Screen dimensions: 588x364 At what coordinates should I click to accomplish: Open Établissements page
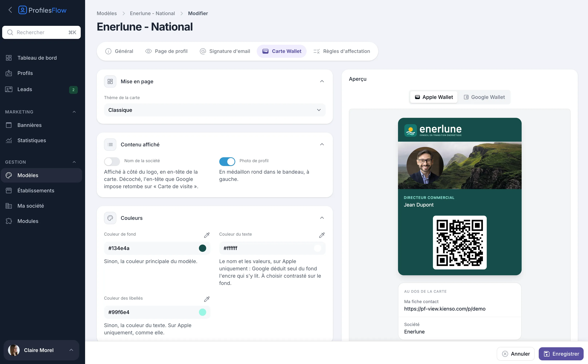(x=41, y=190)
